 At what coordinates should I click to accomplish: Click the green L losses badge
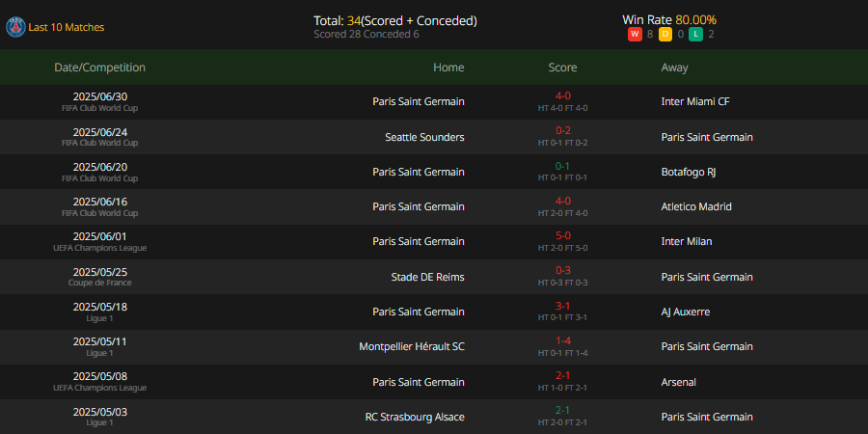695,35
